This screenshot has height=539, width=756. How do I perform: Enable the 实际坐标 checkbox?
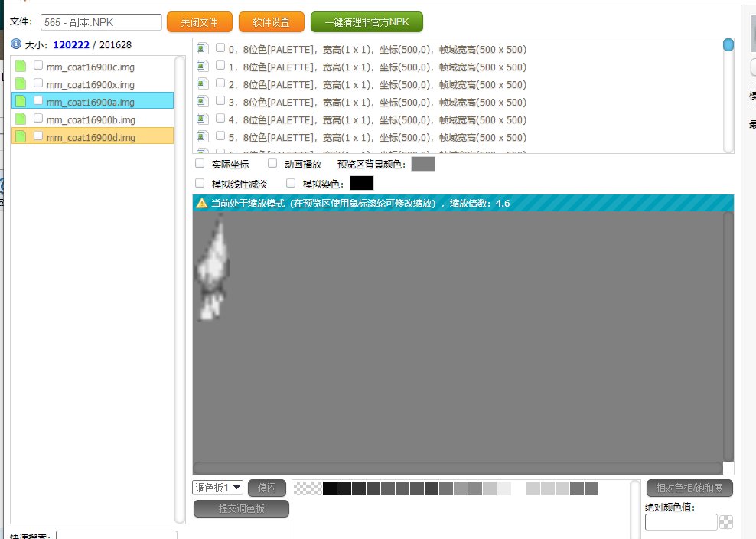pos(200,164)
